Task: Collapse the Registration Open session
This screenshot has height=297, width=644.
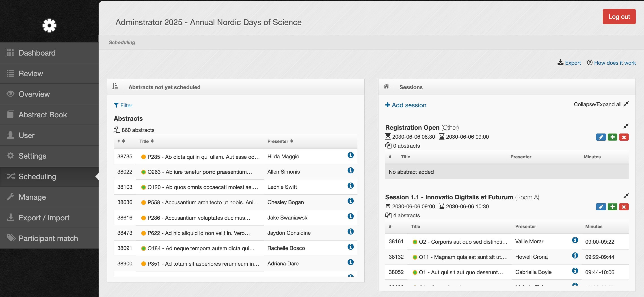Action: pos(626,126)
